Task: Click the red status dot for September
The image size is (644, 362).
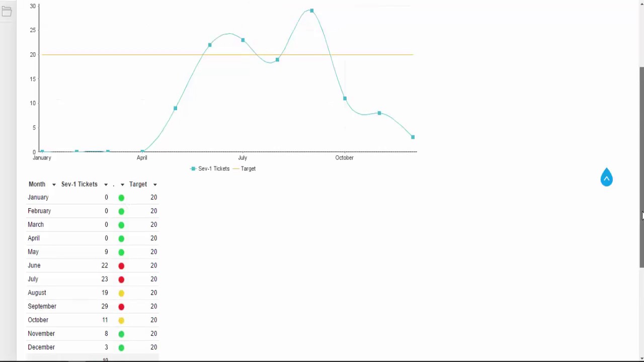Action: (x=121, y=306)
